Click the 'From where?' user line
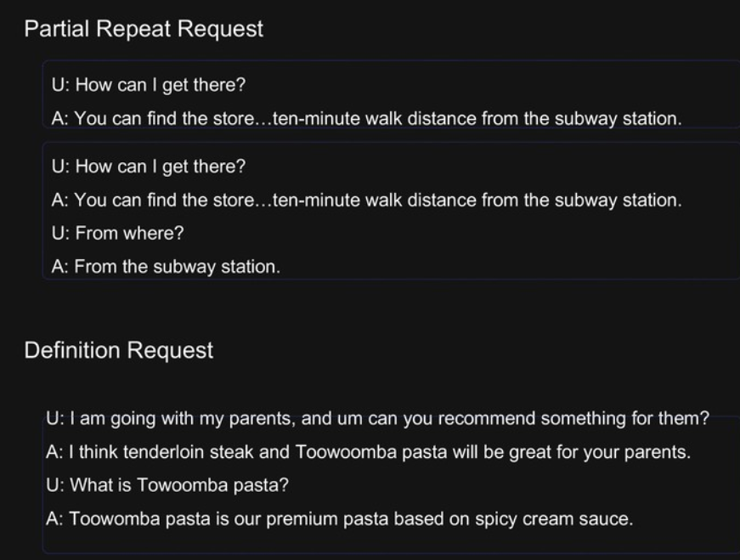Screen dimensions: 740x560 (x=117, y=233)
